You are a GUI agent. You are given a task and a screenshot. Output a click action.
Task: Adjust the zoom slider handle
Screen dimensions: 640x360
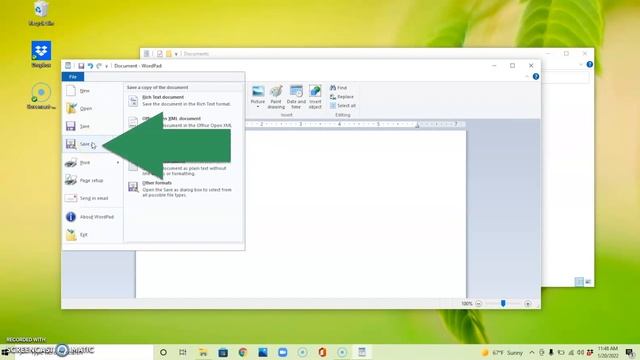point(503,303)
